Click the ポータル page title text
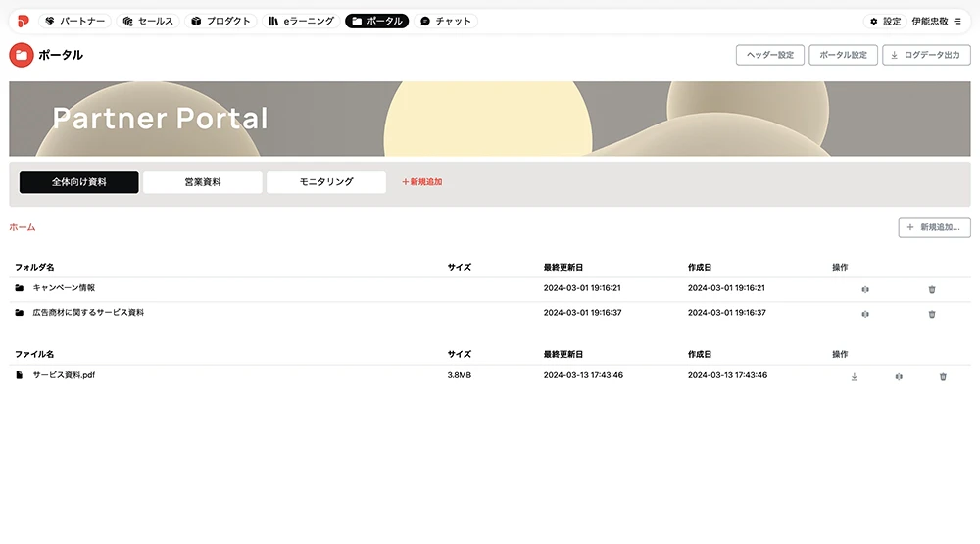980x544 pixels. (61, 55)
